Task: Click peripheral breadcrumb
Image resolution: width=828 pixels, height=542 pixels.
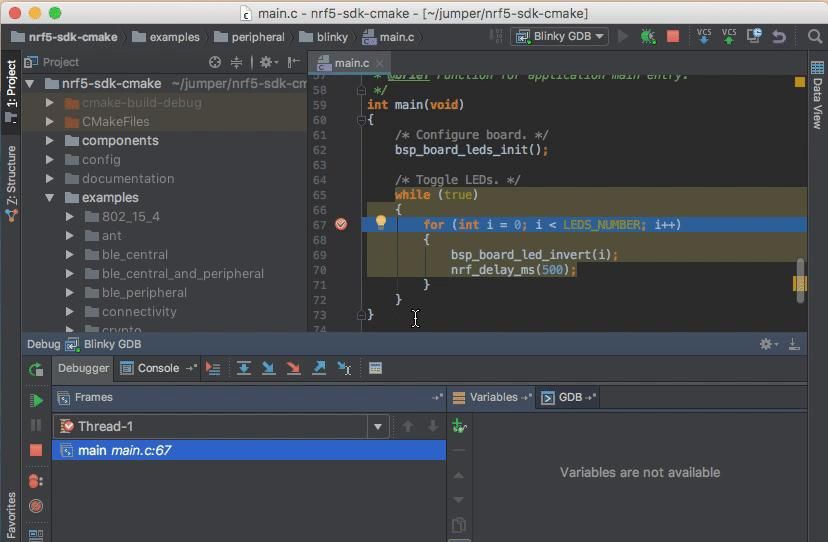Action: coord(250,37)
